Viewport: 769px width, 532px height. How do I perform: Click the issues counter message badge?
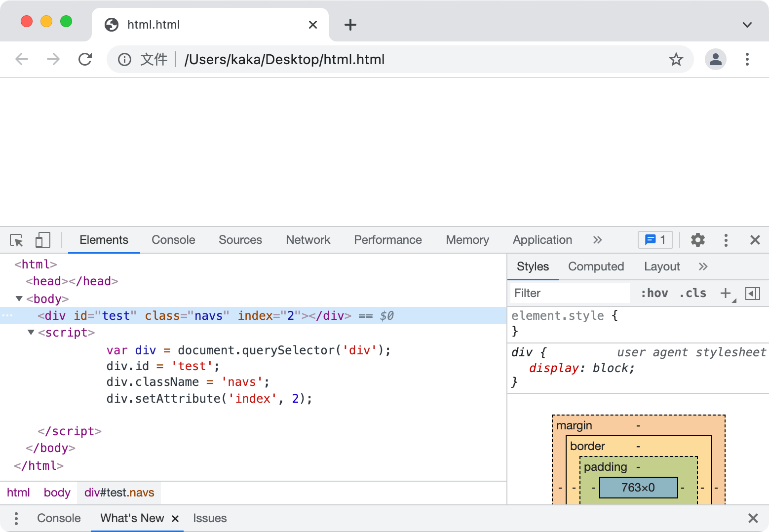(x=655, y=240)
